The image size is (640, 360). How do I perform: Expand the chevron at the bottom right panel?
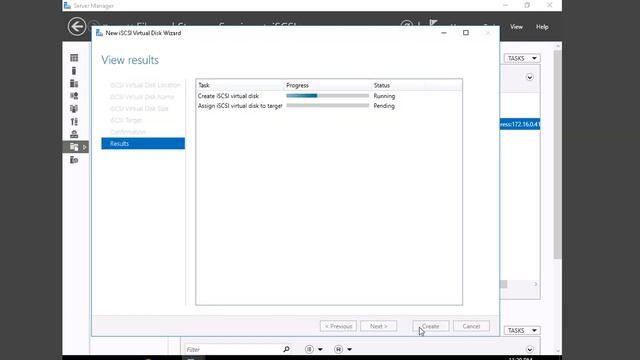coord(529,349)
